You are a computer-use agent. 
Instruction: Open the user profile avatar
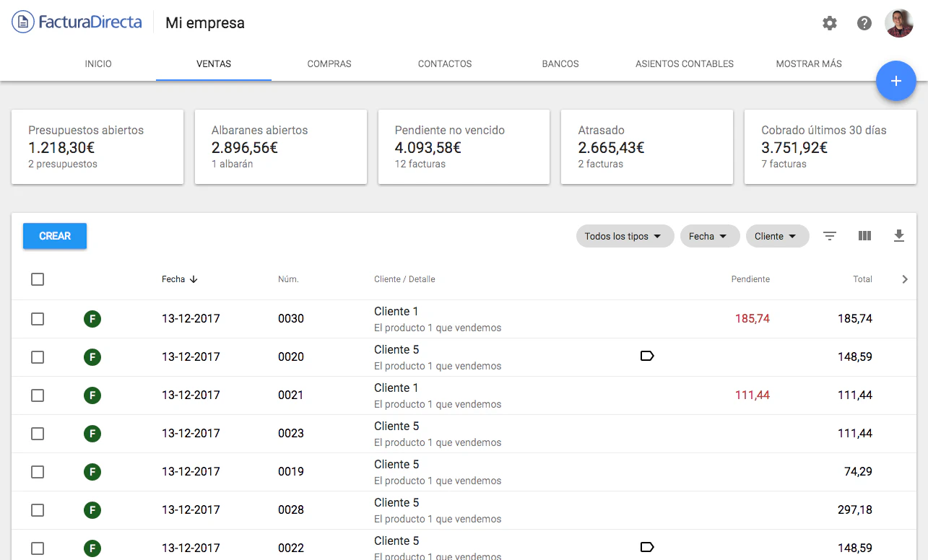pyautogui.click(x=899, y=23)
